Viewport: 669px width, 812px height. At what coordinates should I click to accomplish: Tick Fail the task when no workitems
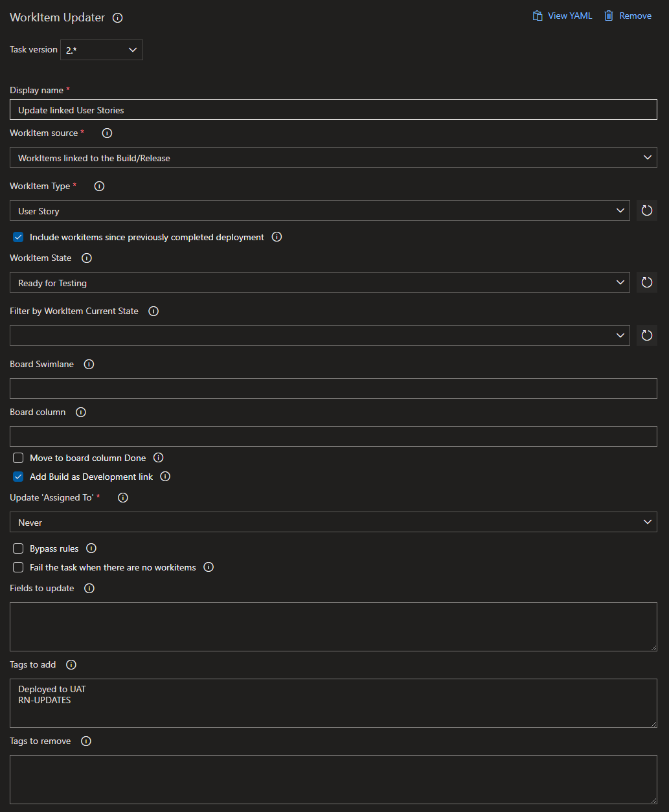pyautogui.click(x=18, y=567)
